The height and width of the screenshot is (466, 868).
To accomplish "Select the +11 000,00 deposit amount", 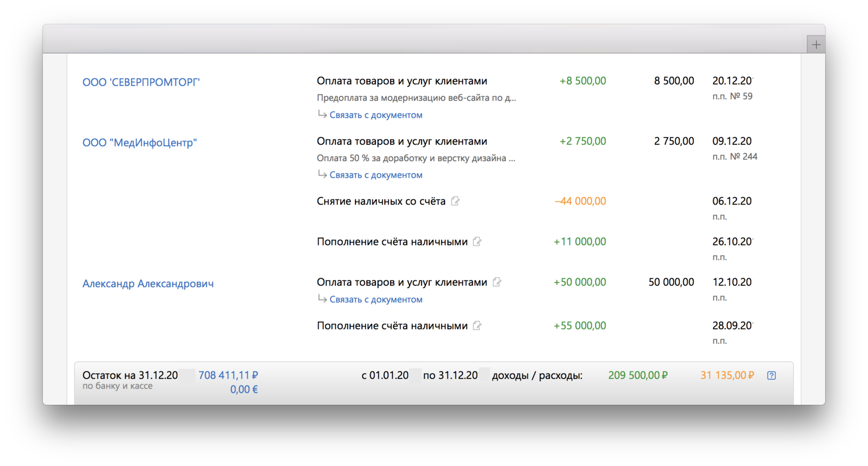I will 580,241.
